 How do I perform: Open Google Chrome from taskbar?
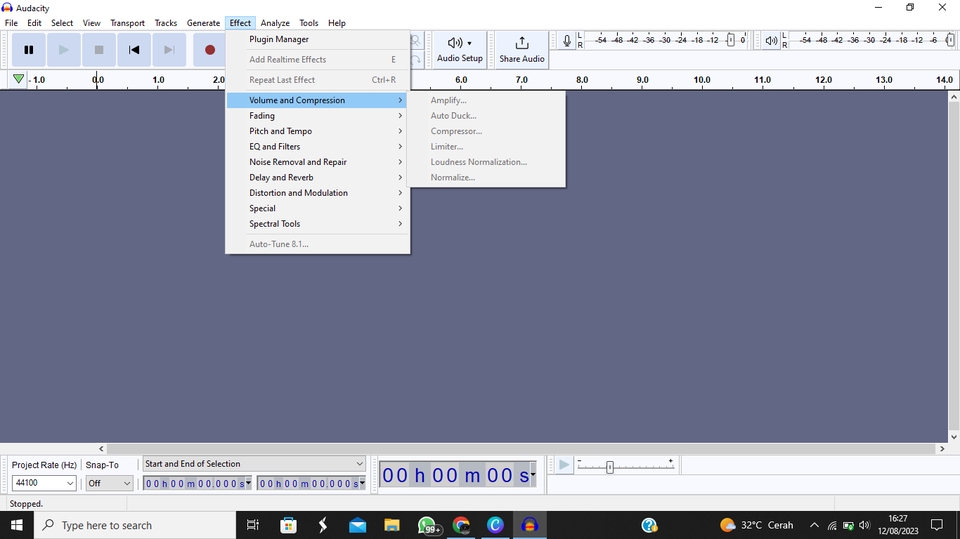tap(461, 526)
